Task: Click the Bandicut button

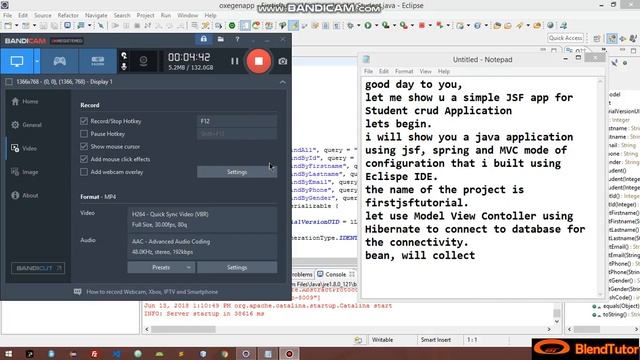Action: [38, 268]
